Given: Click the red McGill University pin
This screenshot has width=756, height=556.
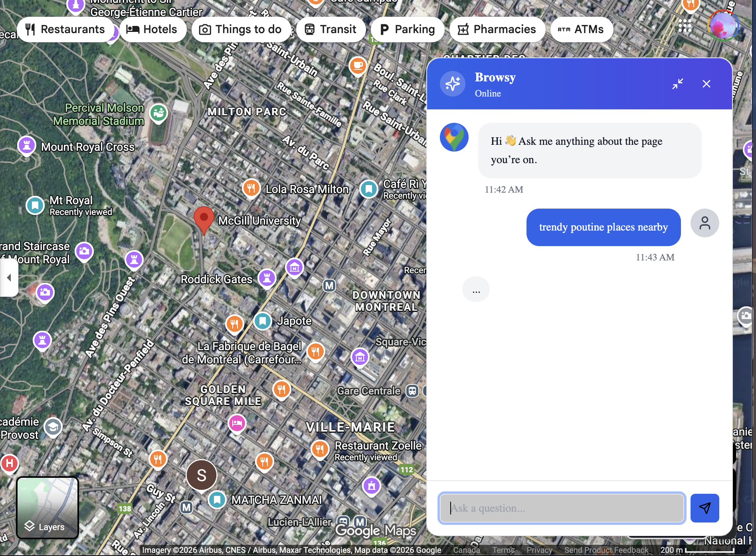Looking at the screenshot, I should click(x=204, y=221).
